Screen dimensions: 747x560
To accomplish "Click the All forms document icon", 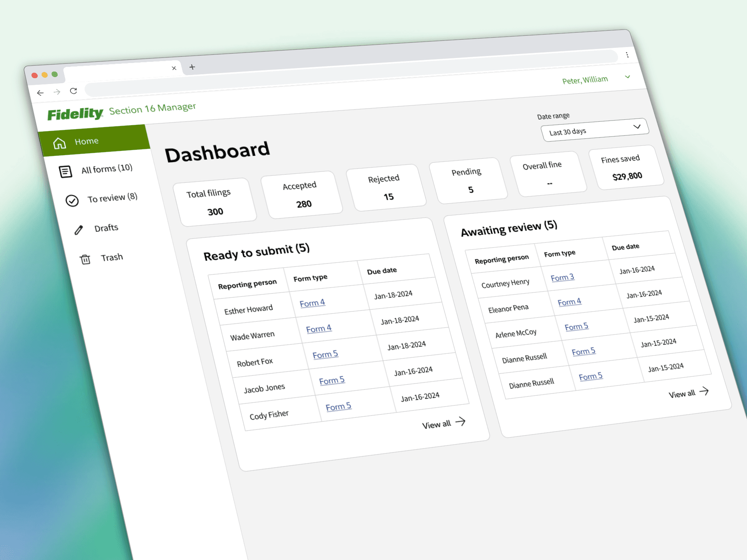I will coord(65,171).
